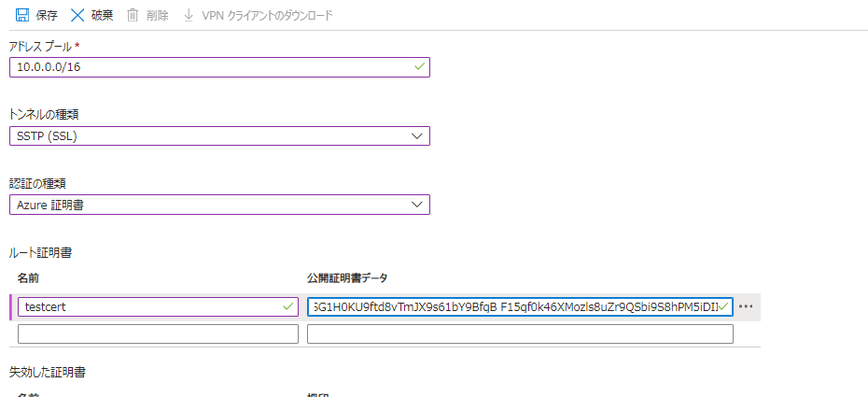
Task: Click the empty public certificate data field
Action: point(521,333)
